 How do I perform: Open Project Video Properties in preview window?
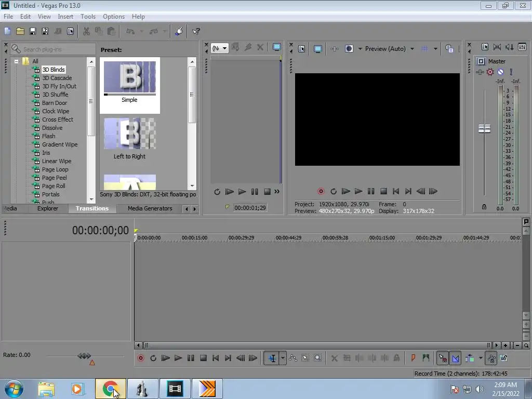pos(302,49)
